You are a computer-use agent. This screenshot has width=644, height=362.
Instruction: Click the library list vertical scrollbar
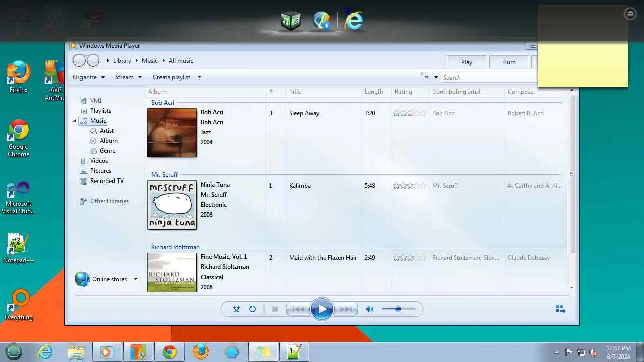[x=571, y=173]
